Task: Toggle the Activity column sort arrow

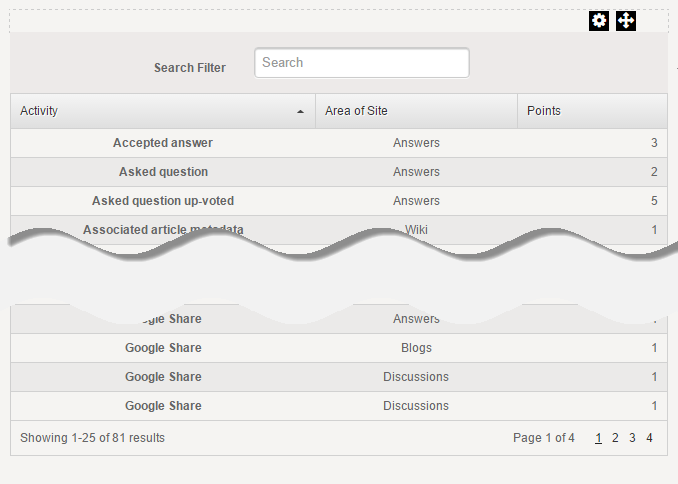Action: pos(300,112)
